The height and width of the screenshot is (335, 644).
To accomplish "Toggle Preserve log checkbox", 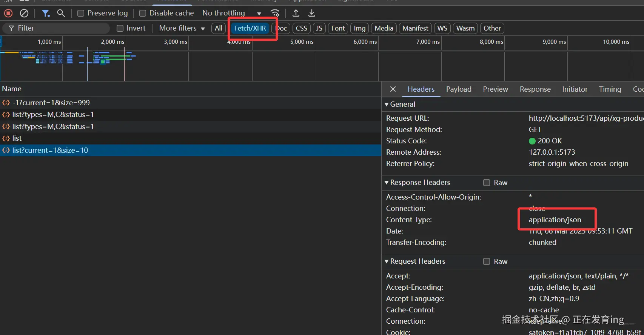I will (81, 13).
